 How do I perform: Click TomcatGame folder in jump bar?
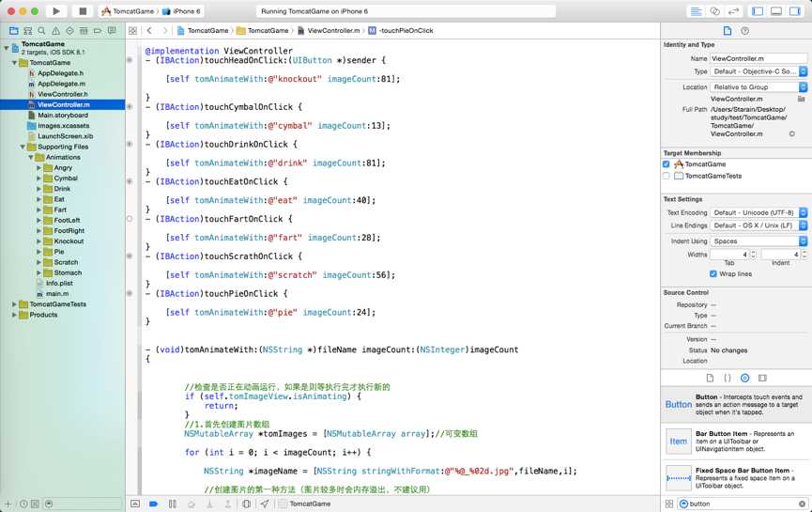263,31
